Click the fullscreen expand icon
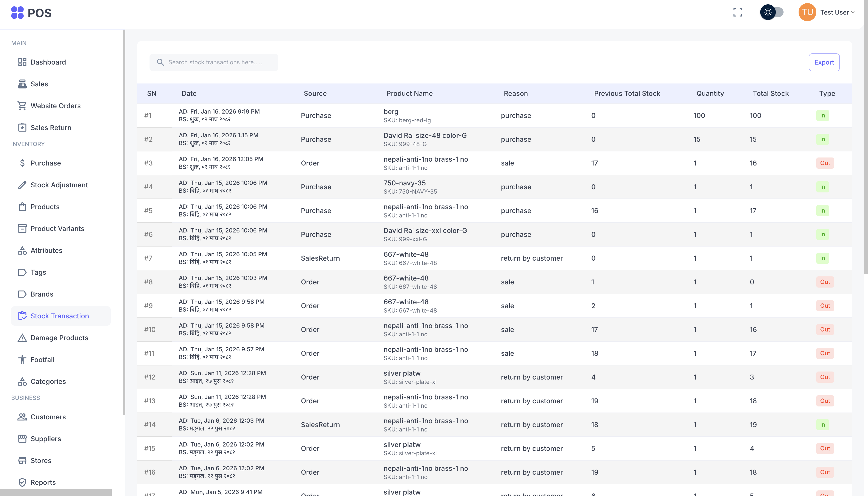 click(738, 12)
